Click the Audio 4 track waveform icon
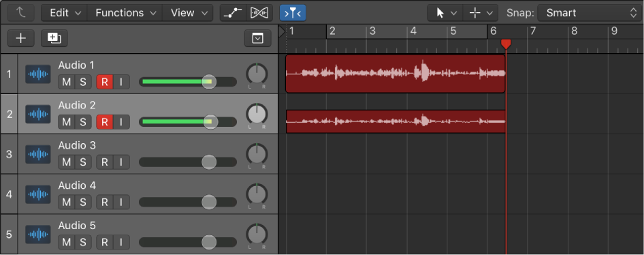Viewport: 644px width, 255px height. pos(38,194)
